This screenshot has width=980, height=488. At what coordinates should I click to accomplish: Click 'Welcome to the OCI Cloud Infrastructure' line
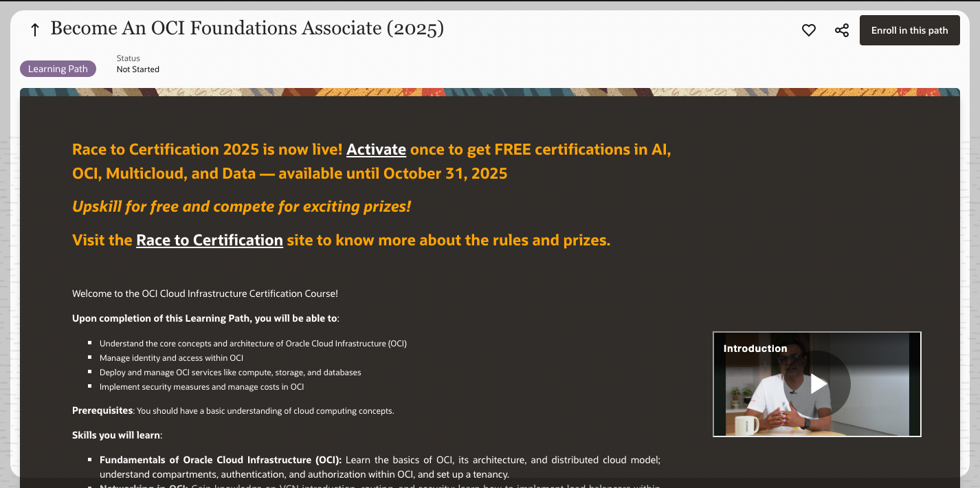[x=205, y=293]
